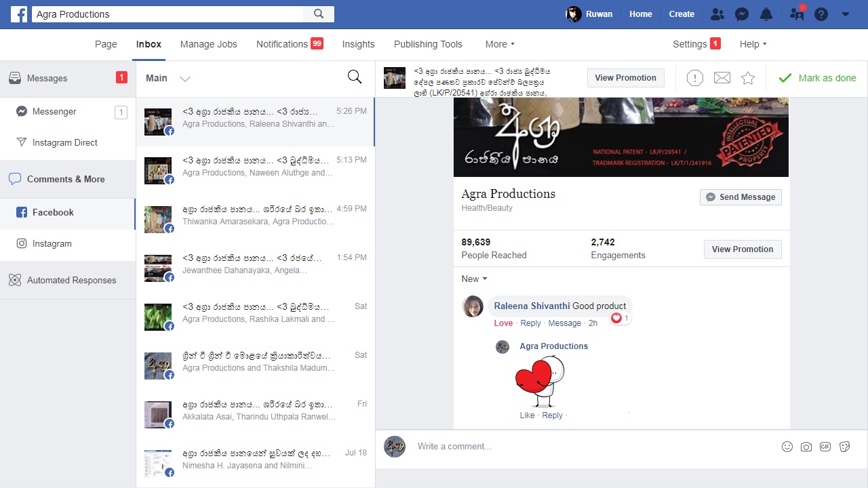Click the report exclamation icon
The height and width of the screenshot is (488, 868).
click(695, 78)
